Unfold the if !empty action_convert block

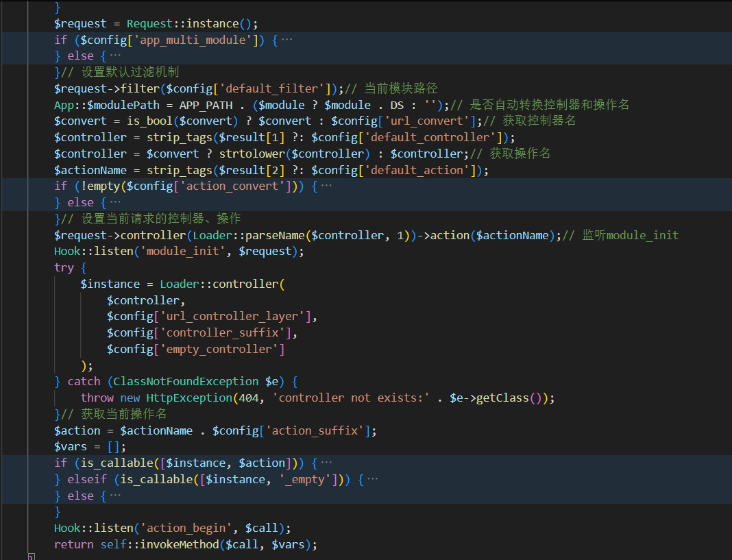tap(326, 186)
